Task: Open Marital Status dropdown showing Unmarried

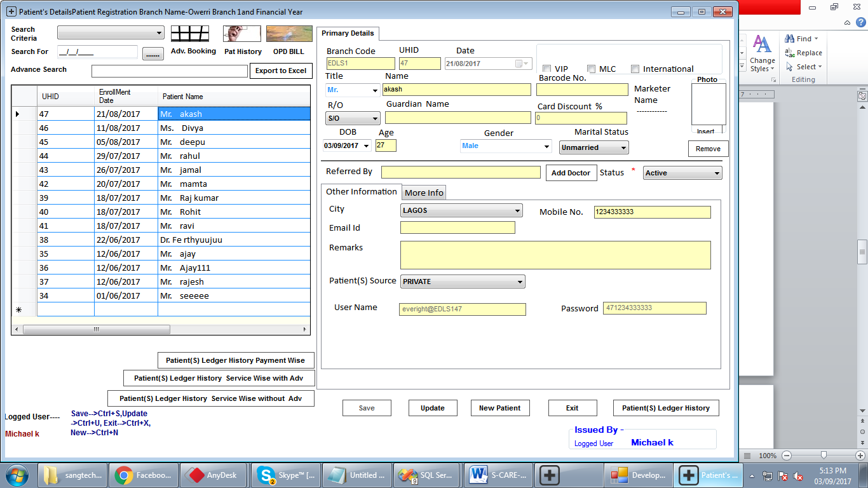Action: tap(594, 147)
